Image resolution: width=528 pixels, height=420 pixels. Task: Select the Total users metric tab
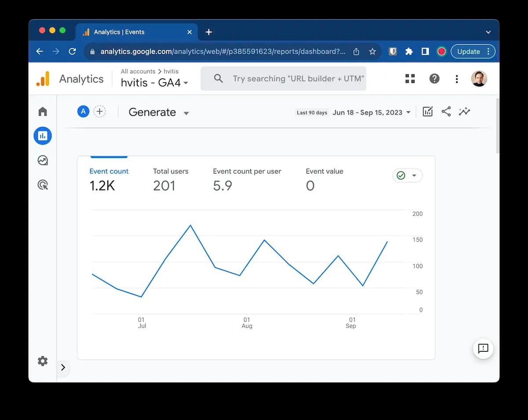[x=170, y=180]
